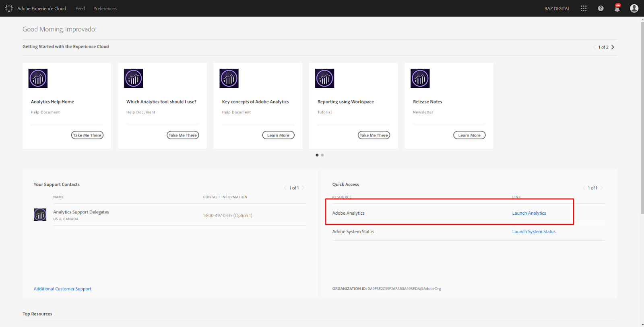Image resolution: width=644 pixels, height=327 pixels.
Task: Click the Analytics Support Delegates name
Action: (81, 212)
